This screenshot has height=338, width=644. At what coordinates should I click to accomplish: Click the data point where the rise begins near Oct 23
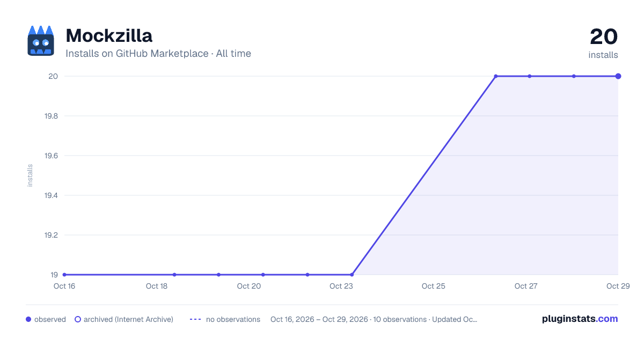tap(352, 275)
